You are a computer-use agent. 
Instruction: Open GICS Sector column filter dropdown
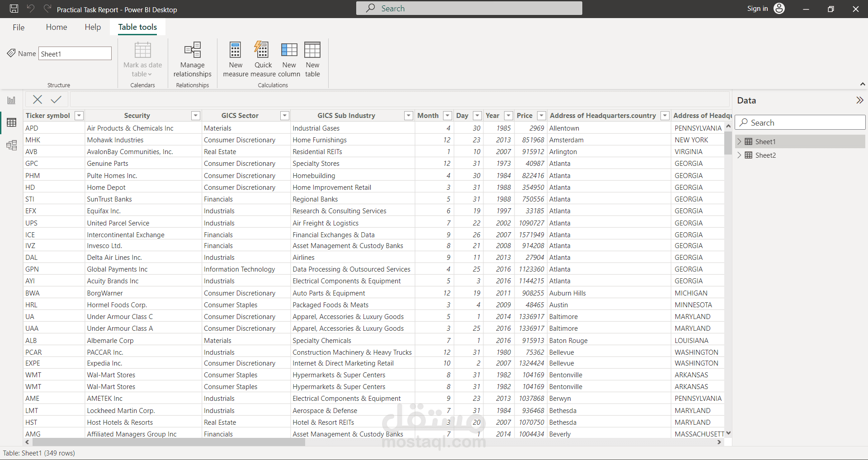[x=285, y=116]
